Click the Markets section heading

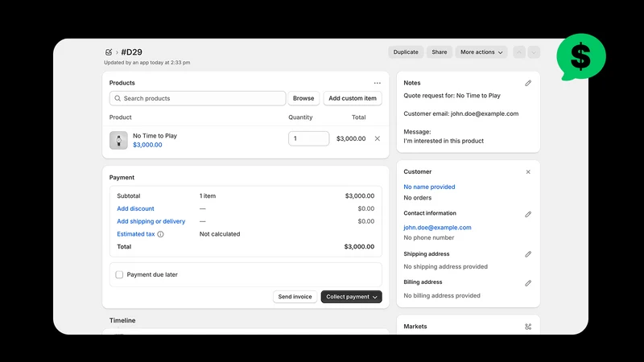click(415, 327)
